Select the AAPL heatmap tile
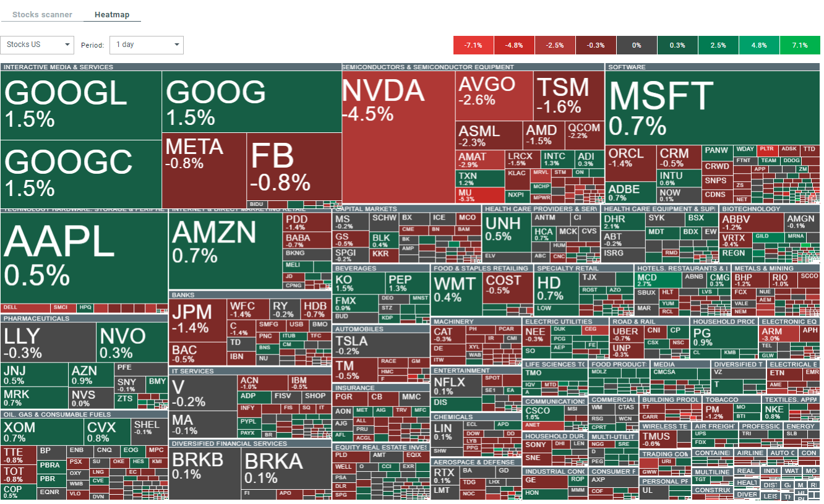Viewport: 824px width, 504px height. click(x=84, y=257)
